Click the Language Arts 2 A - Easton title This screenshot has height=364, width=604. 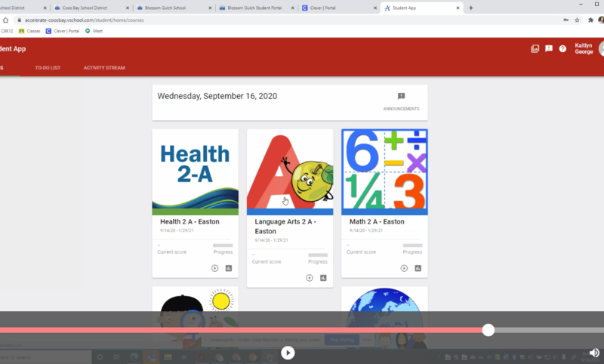[x=285, y=227]
